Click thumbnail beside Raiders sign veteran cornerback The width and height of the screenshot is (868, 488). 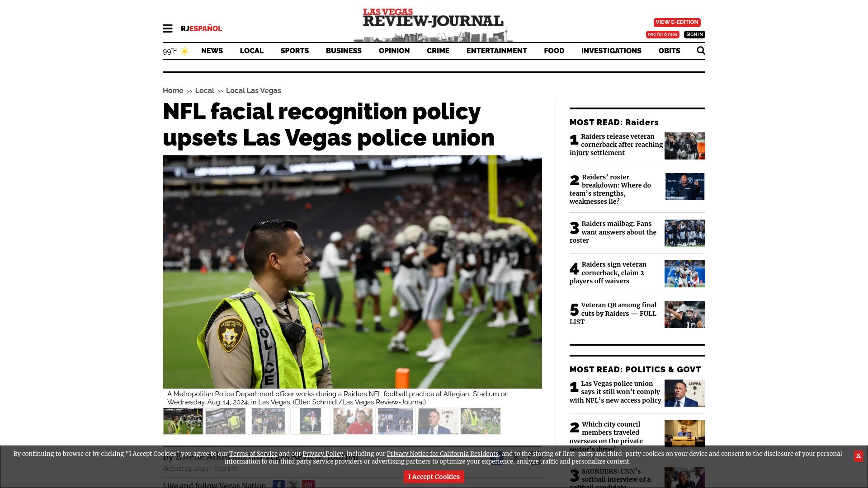(x=684, y=274)
